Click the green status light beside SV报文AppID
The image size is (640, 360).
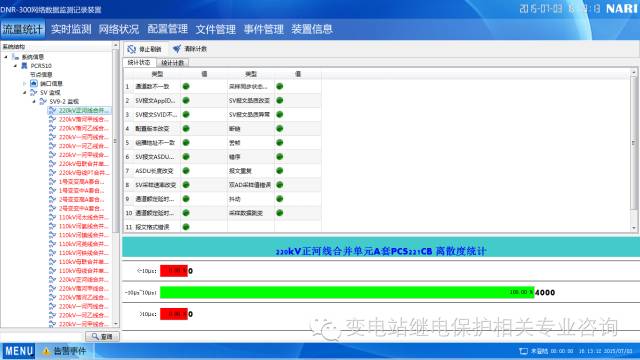coord(186,100)
